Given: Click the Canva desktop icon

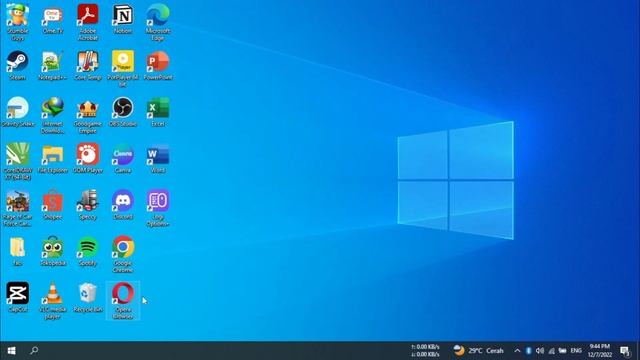Looking at the screenshot, I should pyautogui.click(x=123, y=158).
